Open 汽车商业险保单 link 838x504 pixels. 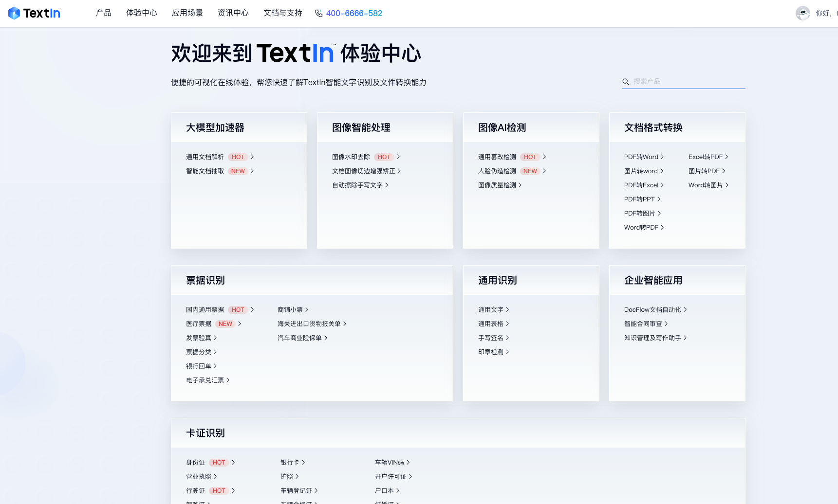[299, 338]
